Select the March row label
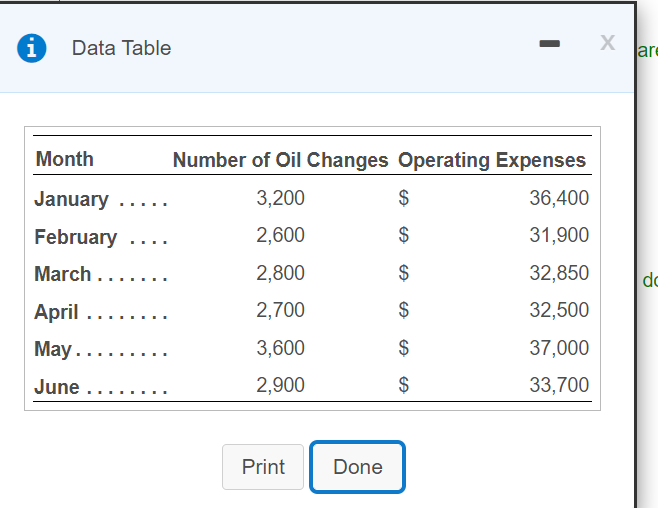This screenshot has height=508, width=658. pos(63,274)
